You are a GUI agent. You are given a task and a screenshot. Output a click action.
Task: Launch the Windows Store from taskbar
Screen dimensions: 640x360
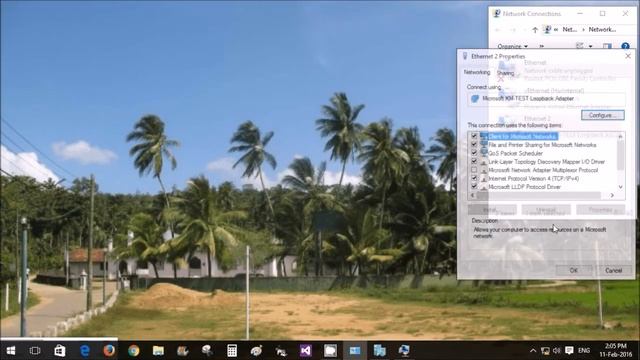[x=60, y=351]
